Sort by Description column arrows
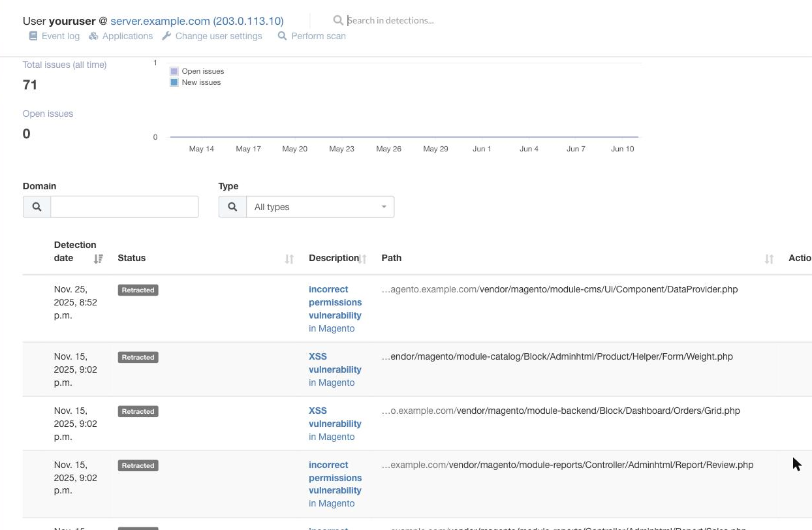812x530 pixels. (x=363, y=259)
